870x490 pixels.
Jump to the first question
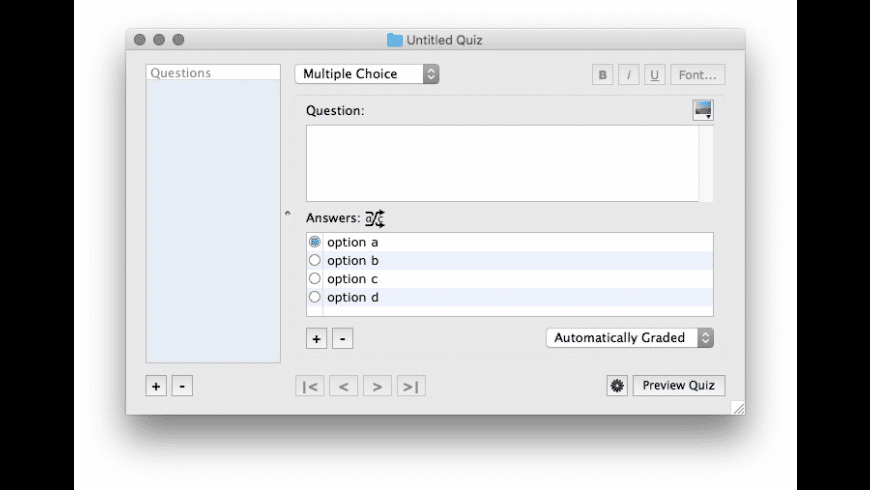click(310, 386)
